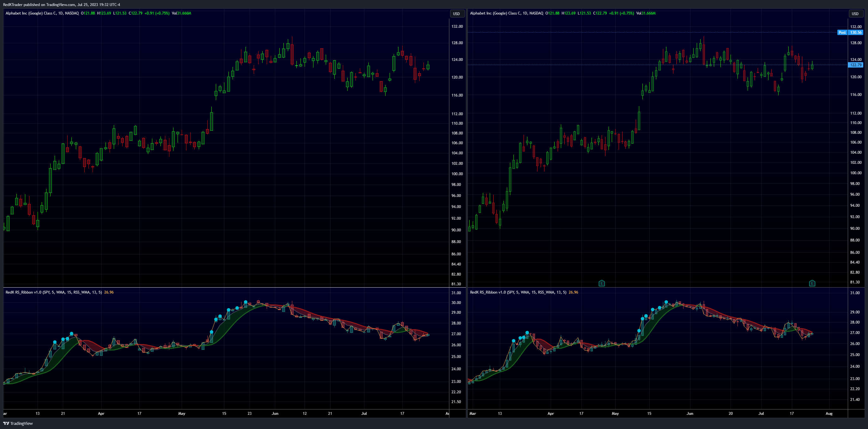The height and width of the screenshot is (429, 868).
Task: Click the topmost cyan dot in right indicator
Action: coord(666,302)
